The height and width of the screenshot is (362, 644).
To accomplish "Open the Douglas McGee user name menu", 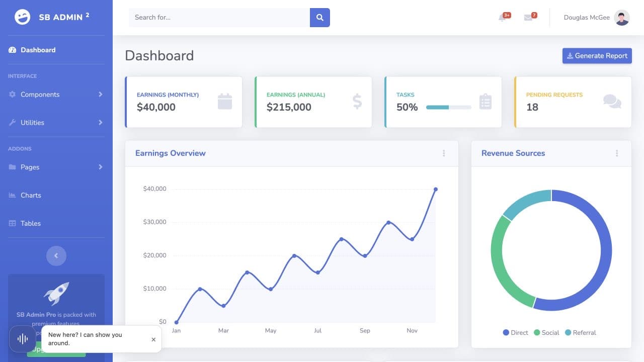I will [587, 18].
